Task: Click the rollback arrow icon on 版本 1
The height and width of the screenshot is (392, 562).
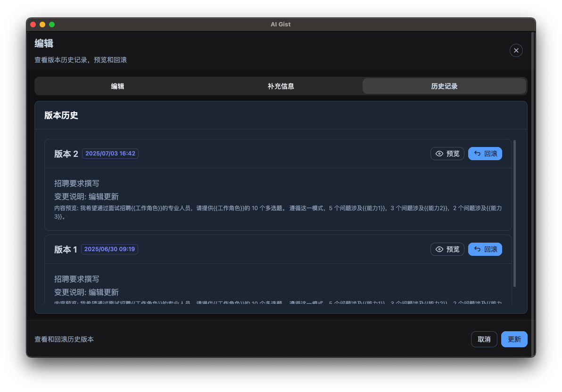Action: point(478,249)
